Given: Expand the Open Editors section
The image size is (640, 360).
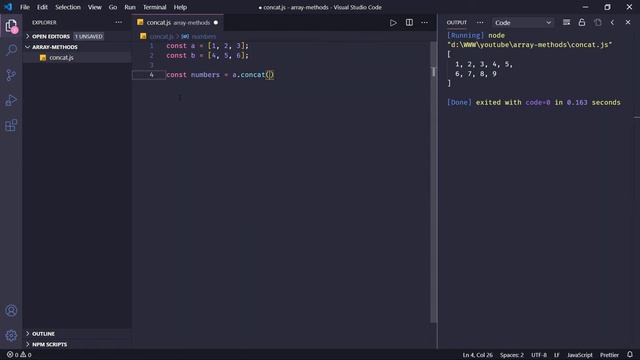Looking at the screenshot, I should point(78,36).
